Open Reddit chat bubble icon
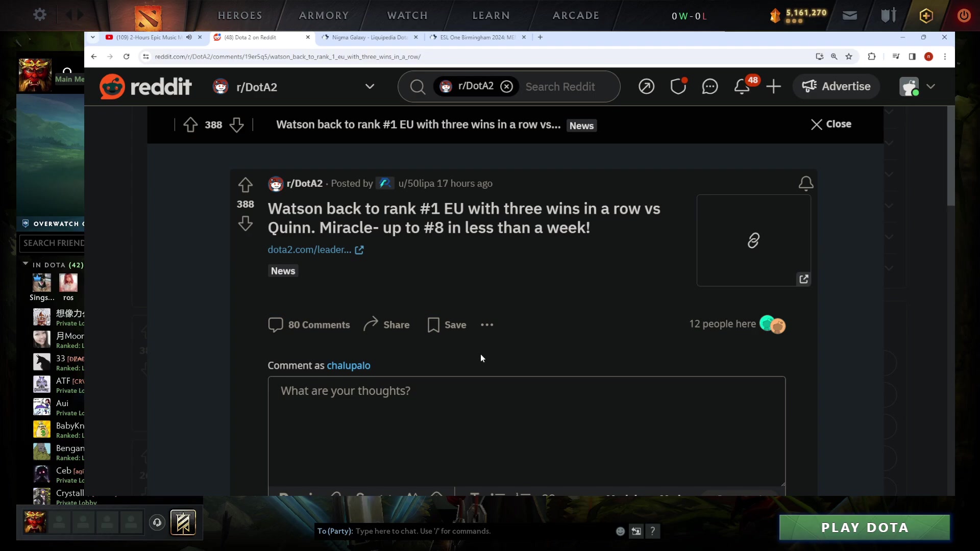Image resolution: width=980 pixels, height=551 pixels. coord(710,87)
